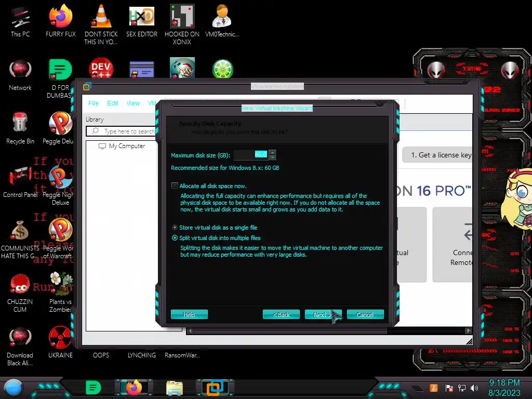Select Split virtual disk into multiple files
The width and height of the screenshot is (532, 399).
pos(175,238)
